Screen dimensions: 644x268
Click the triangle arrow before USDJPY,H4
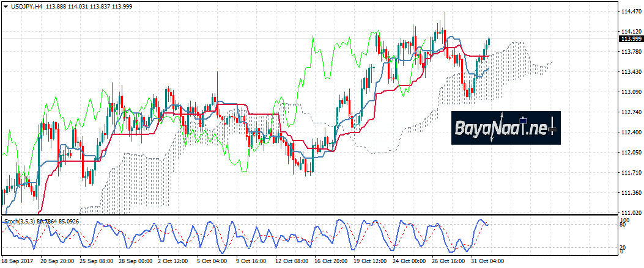[5, 5]
